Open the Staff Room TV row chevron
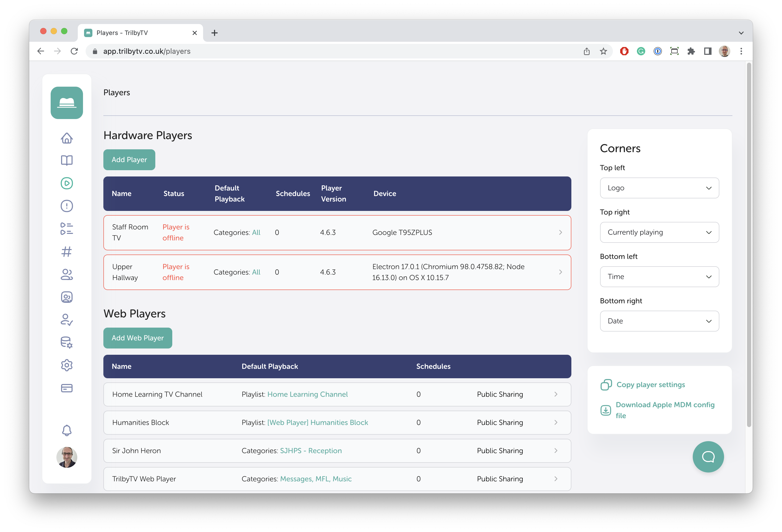 point(560,233)
